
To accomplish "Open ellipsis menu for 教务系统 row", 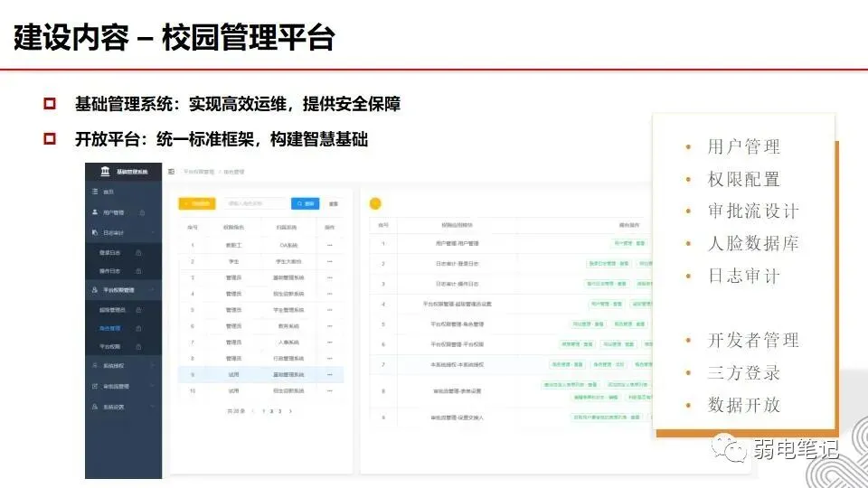I will click(330, 326).
